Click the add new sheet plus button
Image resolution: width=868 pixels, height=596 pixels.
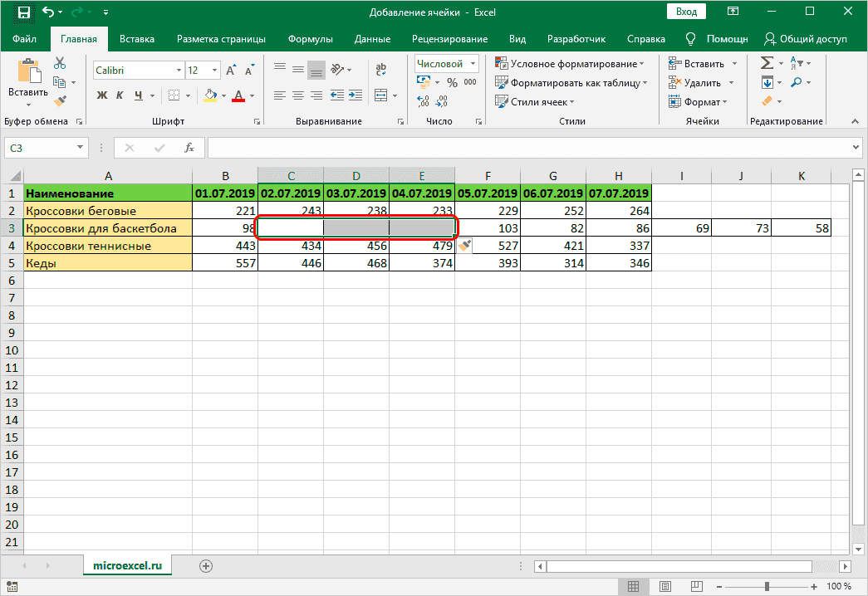(206, 565)
